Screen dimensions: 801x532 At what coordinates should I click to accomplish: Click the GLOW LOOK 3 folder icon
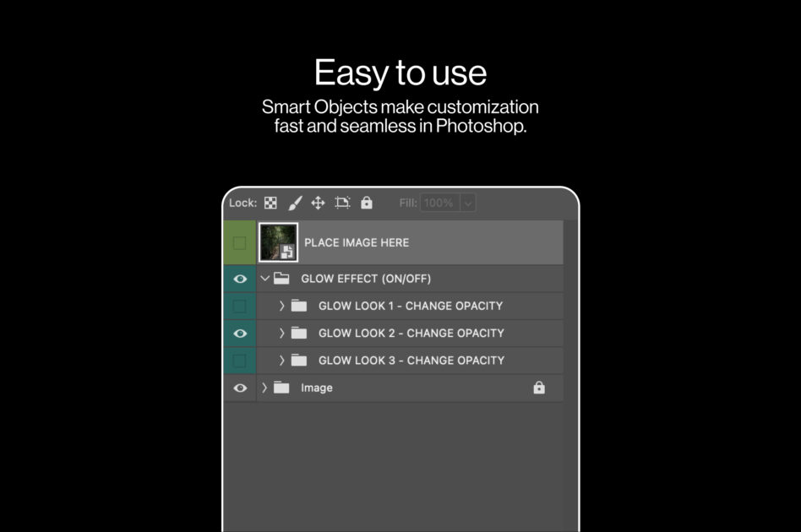coord(299,361)
